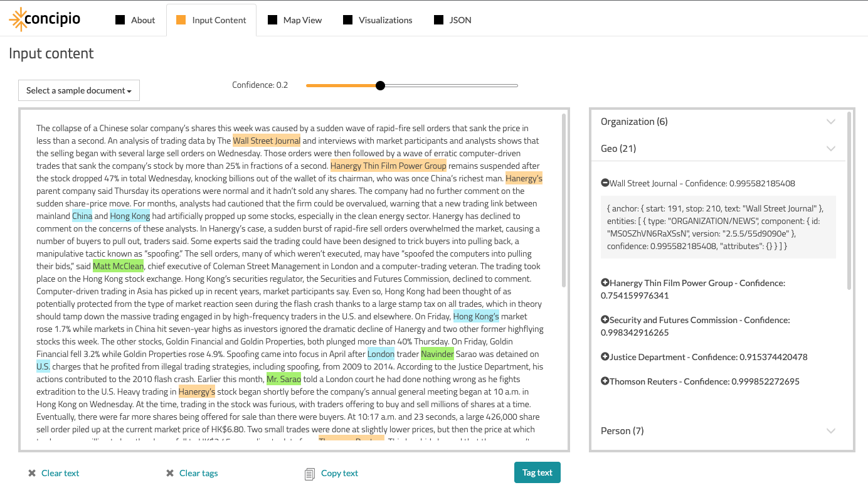Image resolution: width=868 pixels, height=495 pixels.
Task: Click the clipboard icon beside Copy text
Action: 309,472
